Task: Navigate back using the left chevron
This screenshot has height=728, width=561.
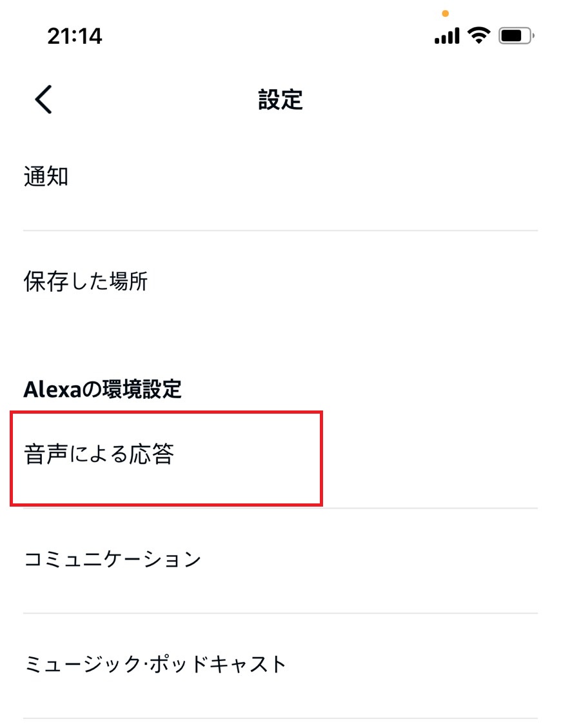Action: pyautogui.click(x=42, y=100)
